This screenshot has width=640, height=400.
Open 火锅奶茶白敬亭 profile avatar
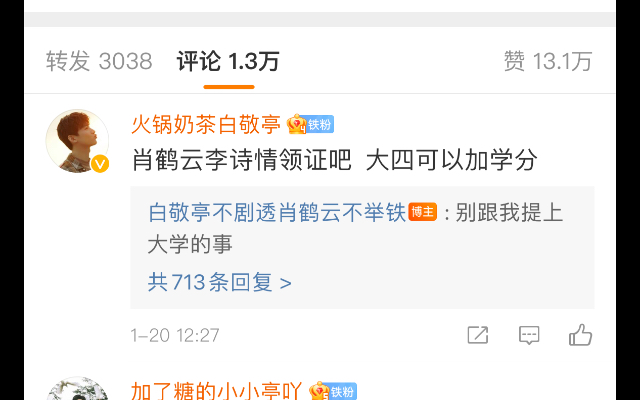coord(77,141)
